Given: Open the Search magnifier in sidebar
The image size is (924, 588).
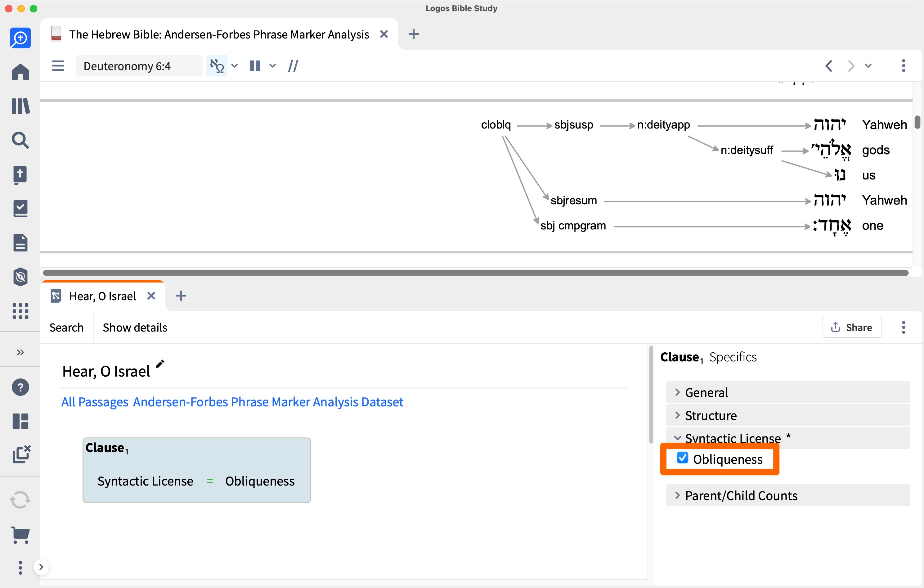Looking at the screenshot, I should click(x=20, y=140).
